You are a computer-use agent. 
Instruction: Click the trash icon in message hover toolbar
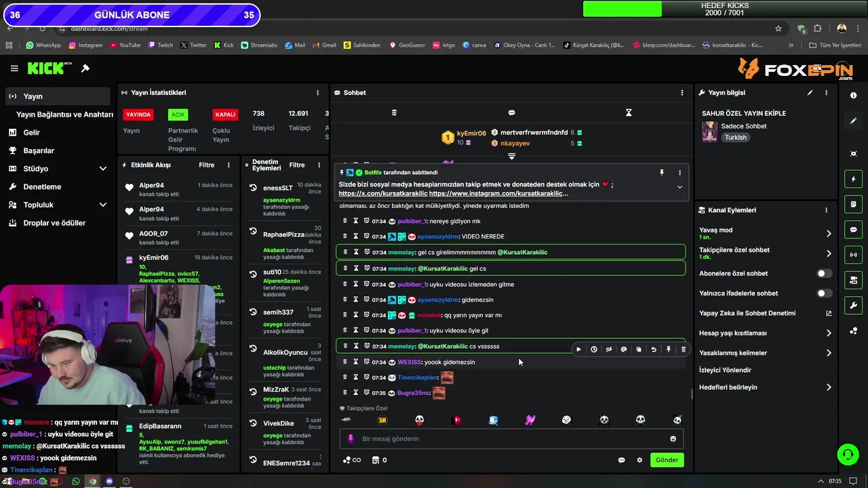[x=683, y=350]
